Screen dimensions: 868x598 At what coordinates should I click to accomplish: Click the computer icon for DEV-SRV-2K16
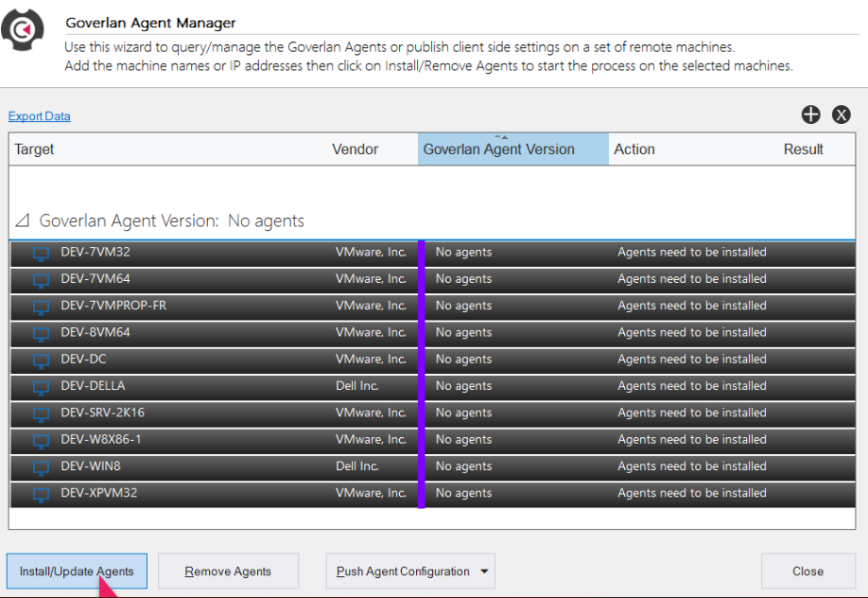point(41,414)
